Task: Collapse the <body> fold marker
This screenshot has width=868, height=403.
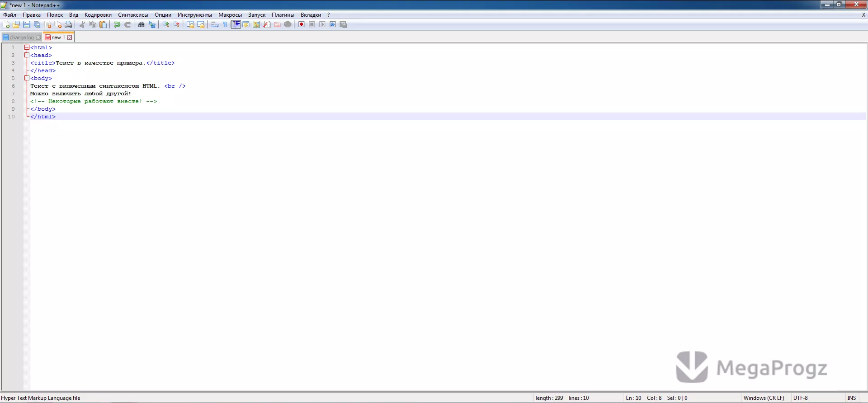Action: point(27,78)
